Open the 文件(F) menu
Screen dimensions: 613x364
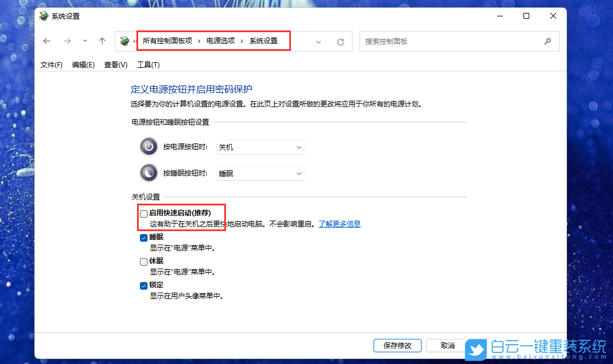pos(50,64)
